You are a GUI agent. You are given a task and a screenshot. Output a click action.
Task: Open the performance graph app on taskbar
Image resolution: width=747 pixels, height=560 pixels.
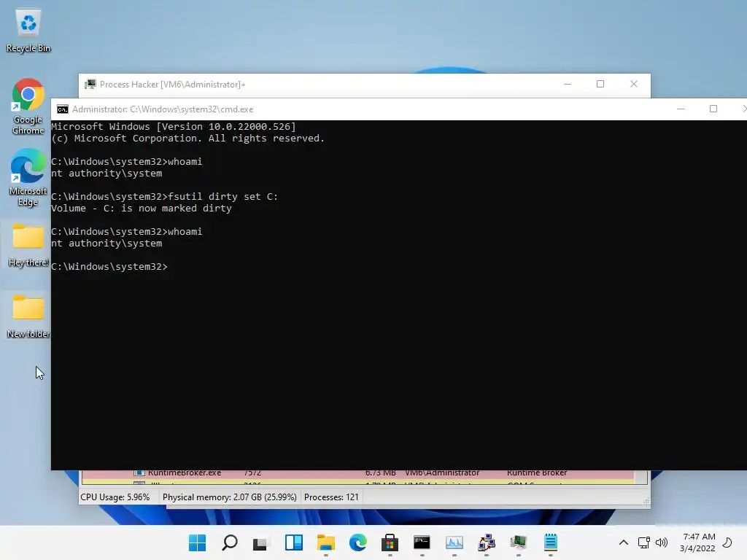[x=454, y=542]
